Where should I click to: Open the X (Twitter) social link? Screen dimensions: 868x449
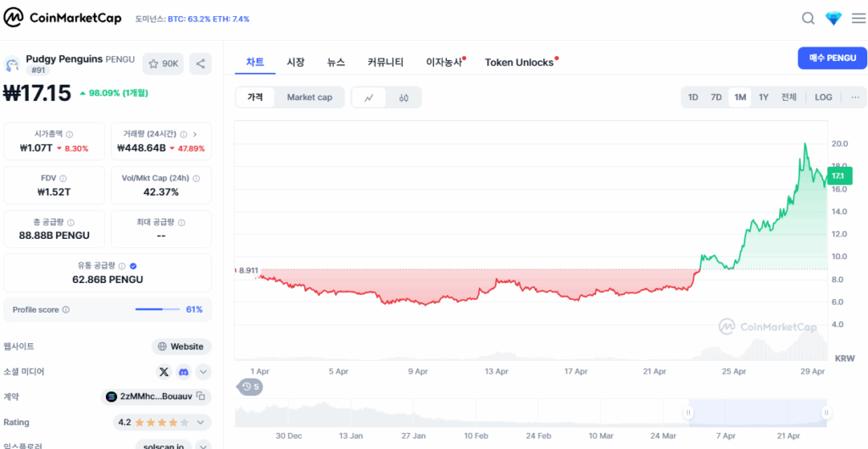tap(164, 372)
